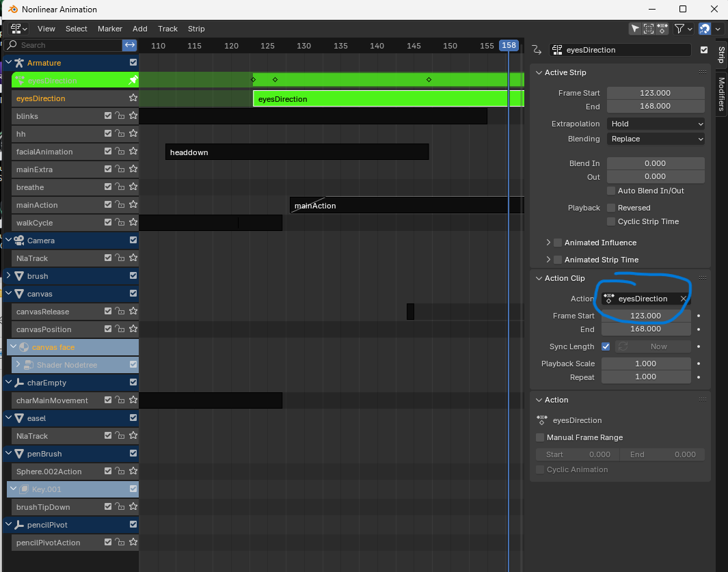The height and width of the screenshot is (572, 728).
Task: Enable Cyclic Strip Time checkbox
Action: (611, 221)
